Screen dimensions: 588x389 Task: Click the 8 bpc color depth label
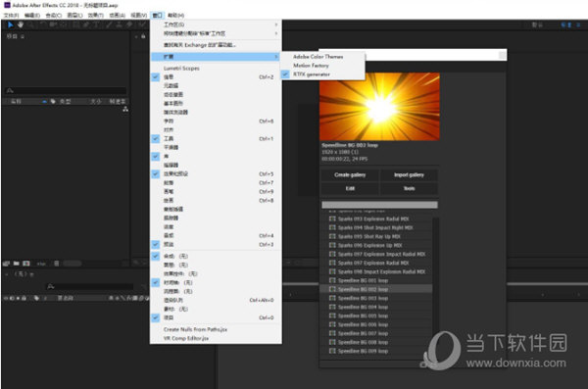point(41,264)
